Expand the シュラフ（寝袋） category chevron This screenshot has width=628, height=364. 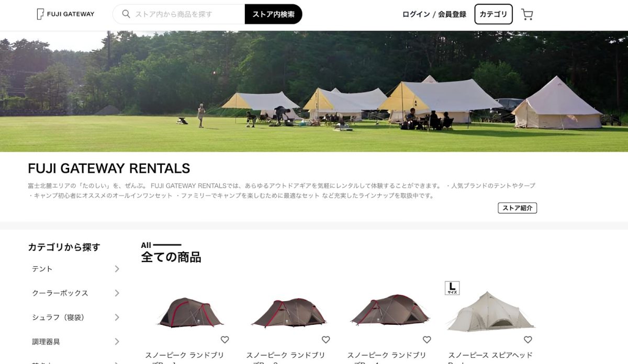coord(117,317)
